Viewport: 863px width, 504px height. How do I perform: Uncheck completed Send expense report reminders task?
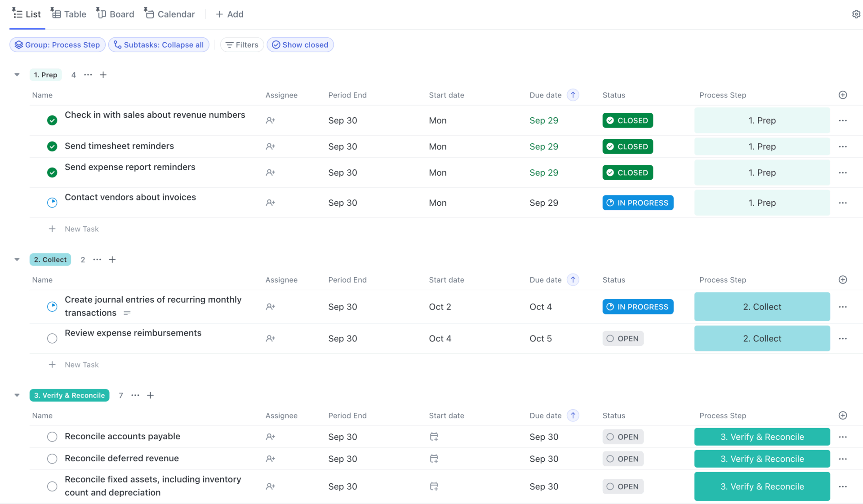(52, 172)
